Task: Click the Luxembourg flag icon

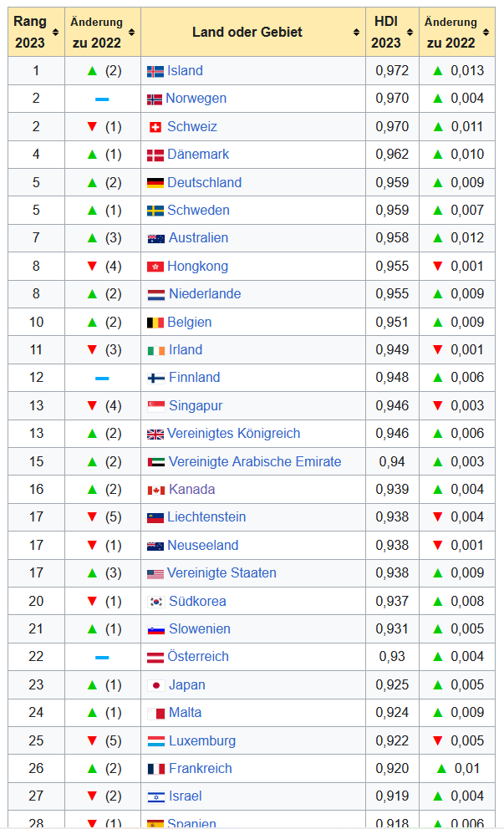Action: click(x=156, y=741)
